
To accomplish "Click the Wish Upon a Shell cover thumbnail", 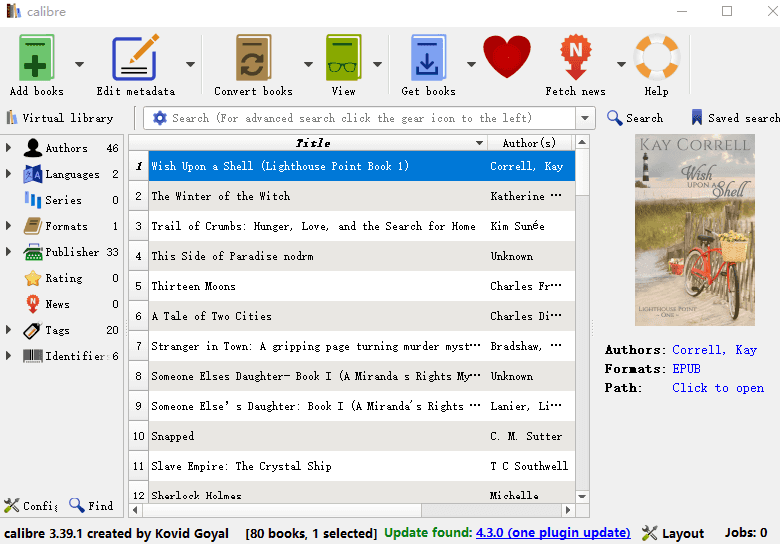I will (x=695, y=230).
